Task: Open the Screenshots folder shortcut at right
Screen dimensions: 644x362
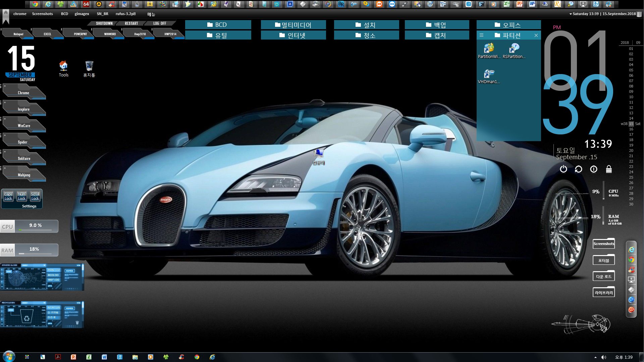Action: click(604, 244)
